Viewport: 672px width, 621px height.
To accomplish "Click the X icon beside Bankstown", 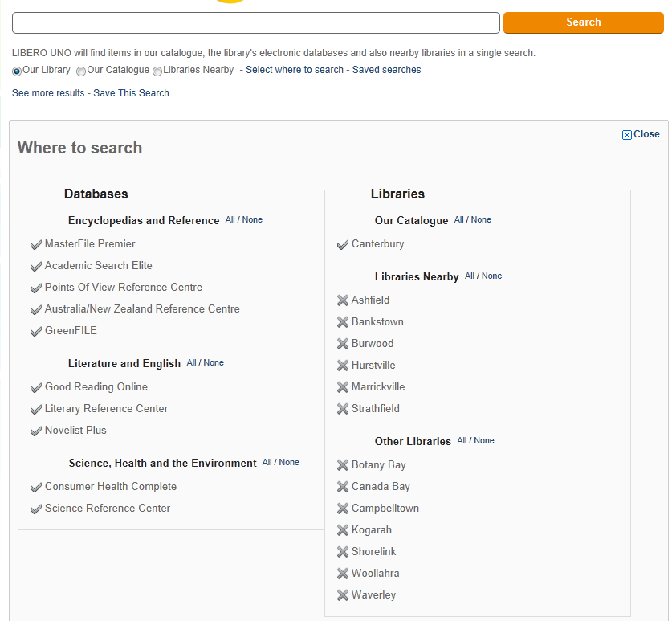I will click(343, 322).
